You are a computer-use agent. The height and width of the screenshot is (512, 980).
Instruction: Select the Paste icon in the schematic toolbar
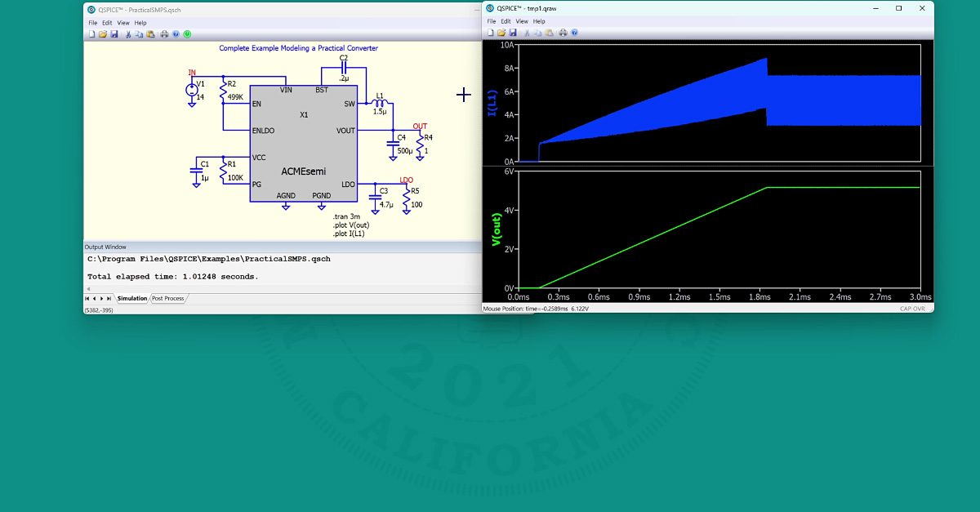pos(150,35)
